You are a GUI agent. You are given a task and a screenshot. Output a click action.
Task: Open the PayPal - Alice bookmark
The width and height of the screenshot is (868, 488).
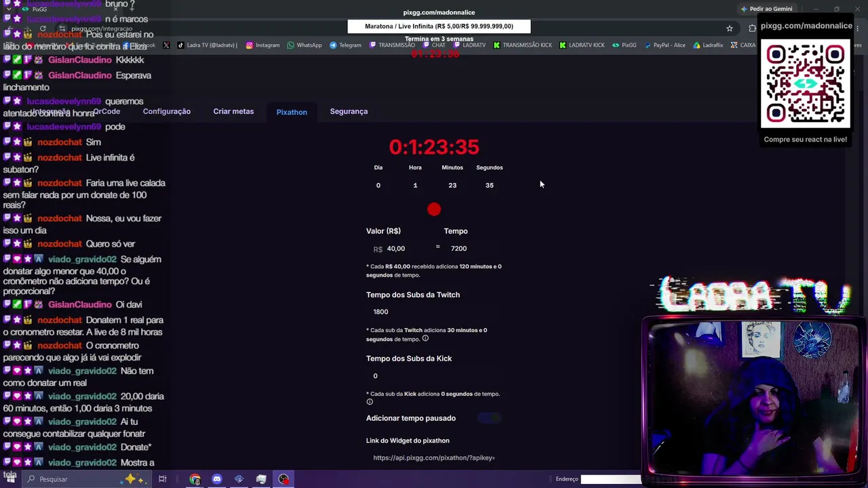[665, 45]
